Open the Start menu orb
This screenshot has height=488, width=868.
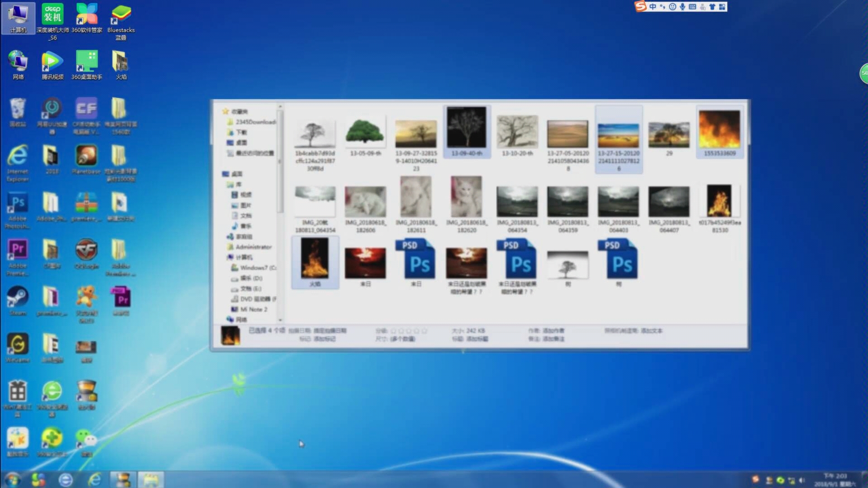(x=12, y=479)
